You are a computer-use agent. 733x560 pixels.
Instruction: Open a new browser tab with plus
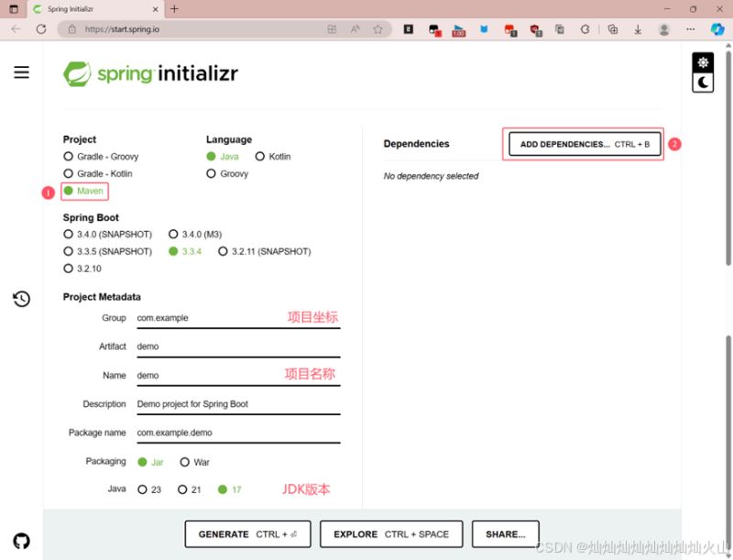174,9
